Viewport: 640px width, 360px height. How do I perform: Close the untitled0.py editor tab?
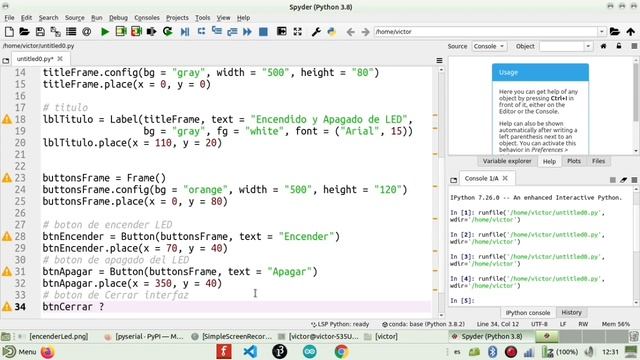coord(60,59)
